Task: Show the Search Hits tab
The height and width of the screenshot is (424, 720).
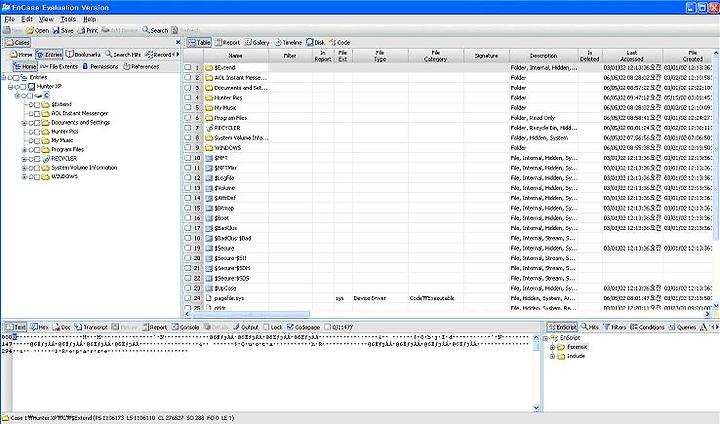Action: [123, 55]
